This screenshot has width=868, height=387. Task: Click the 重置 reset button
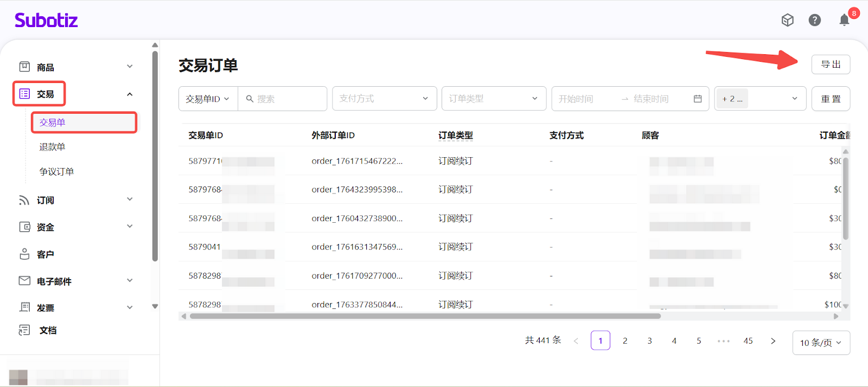click(831, 99)
